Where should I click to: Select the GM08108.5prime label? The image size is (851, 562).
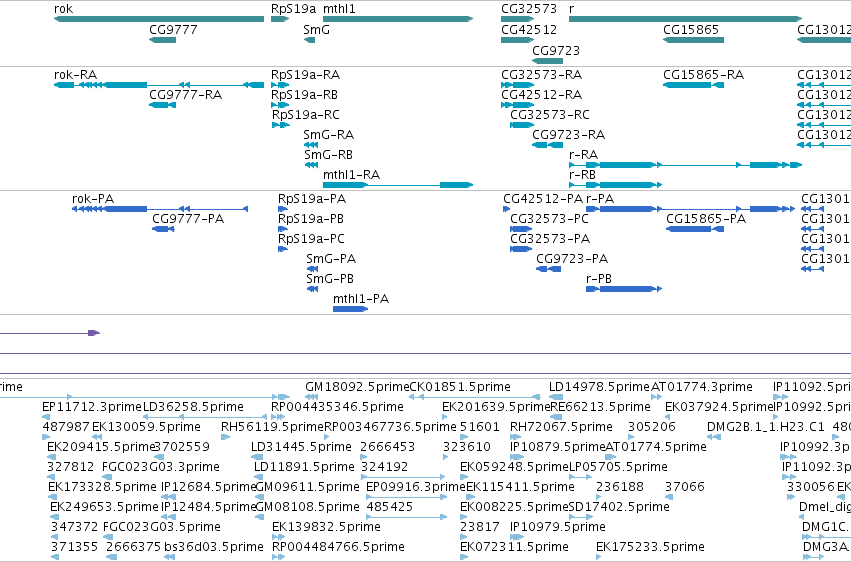tap(307, 507)
